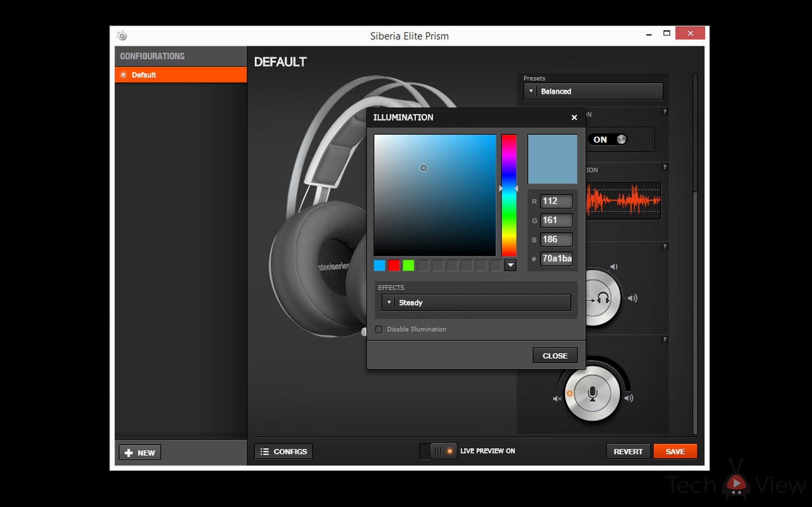This screenshot has width=812, height=507.
Task: Select the red preset color swatch
Action: [394, 266]
